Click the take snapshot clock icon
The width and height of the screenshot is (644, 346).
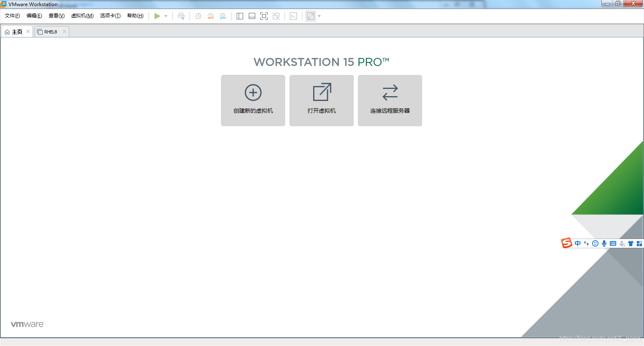click(x=198, y=16)
